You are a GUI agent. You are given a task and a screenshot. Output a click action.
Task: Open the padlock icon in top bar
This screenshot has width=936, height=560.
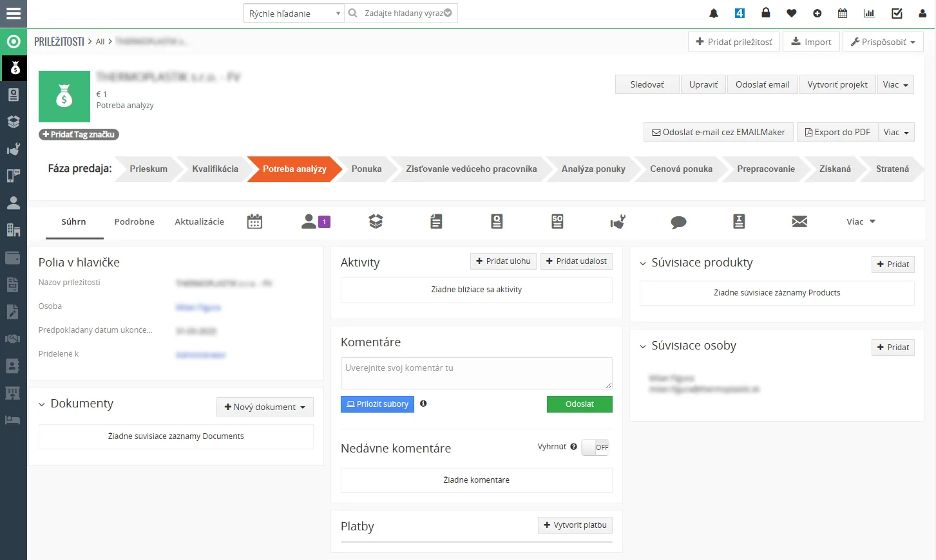[x=766, y=13]
